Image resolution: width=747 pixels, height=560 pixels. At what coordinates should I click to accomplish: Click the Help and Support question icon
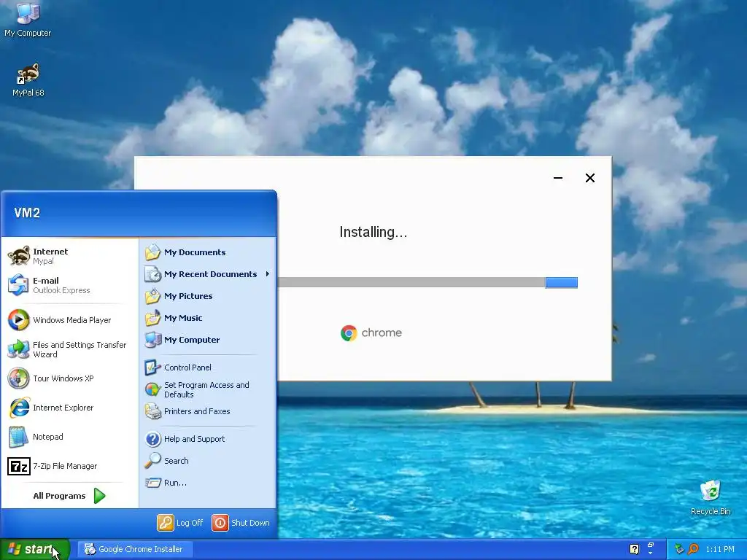coord(153,438)
